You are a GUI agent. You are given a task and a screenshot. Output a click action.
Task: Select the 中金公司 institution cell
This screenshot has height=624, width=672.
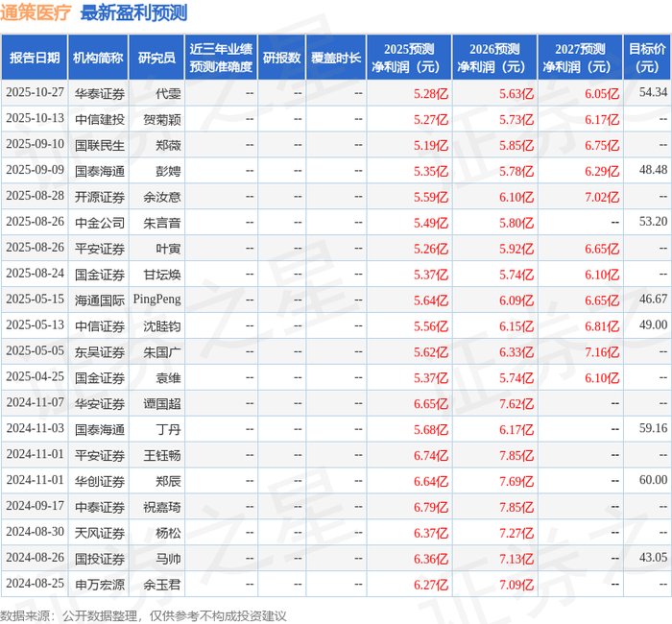click(100, 223)
